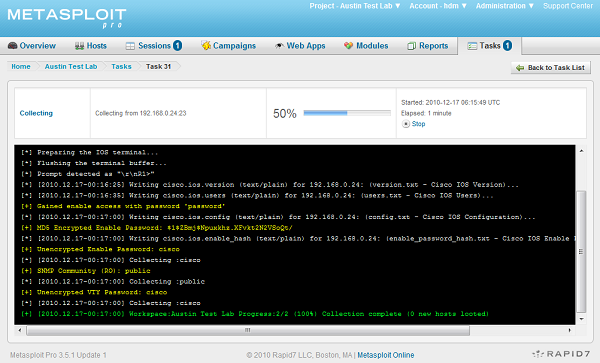
Task: Open the Account - hdm dropdown
Action: tap(438, 6)
